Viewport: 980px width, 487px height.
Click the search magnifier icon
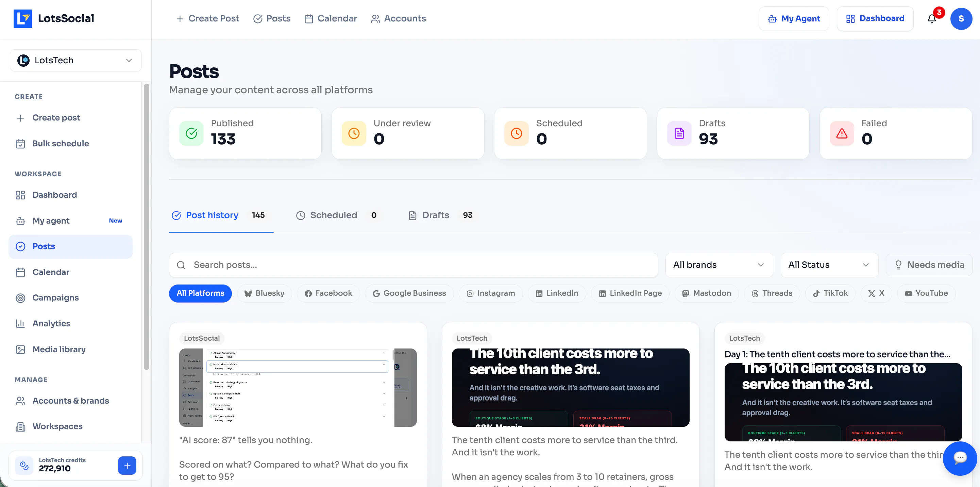click(181, 265)
